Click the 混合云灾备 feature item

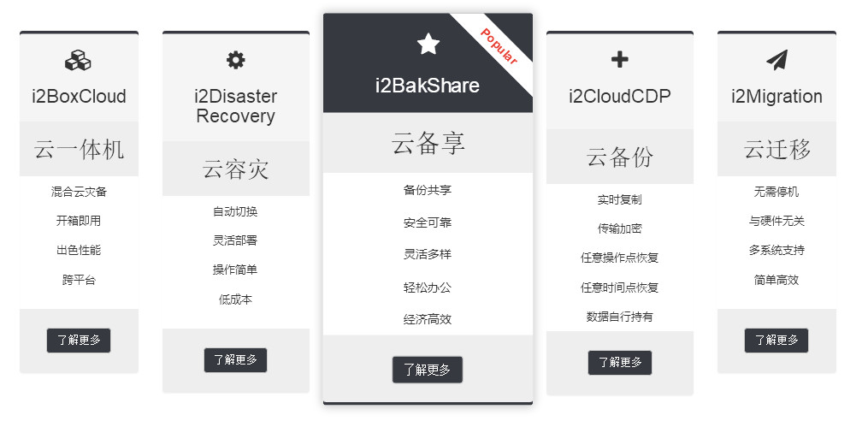click(79, 192)
